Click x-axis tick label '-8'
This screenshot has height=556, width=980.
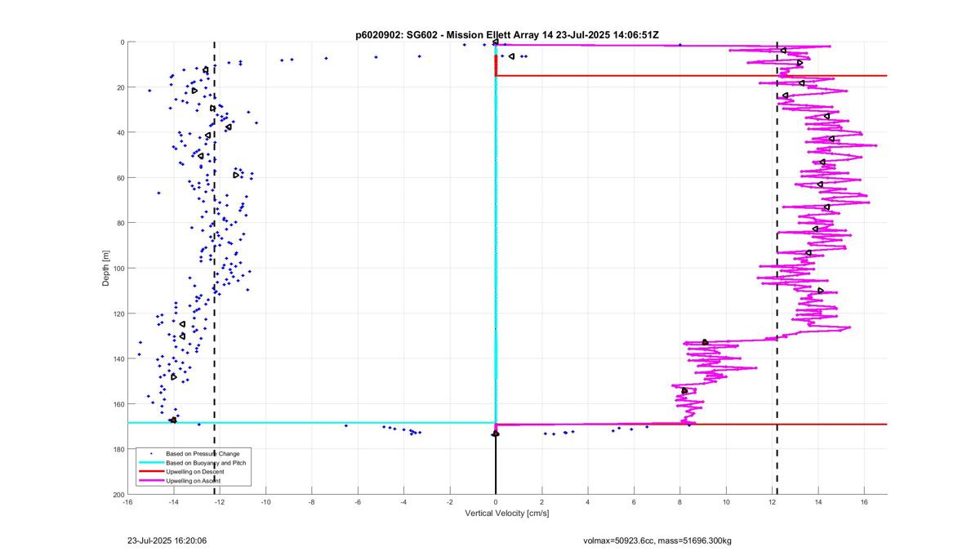pyautogui.click(x=311, y=501)
